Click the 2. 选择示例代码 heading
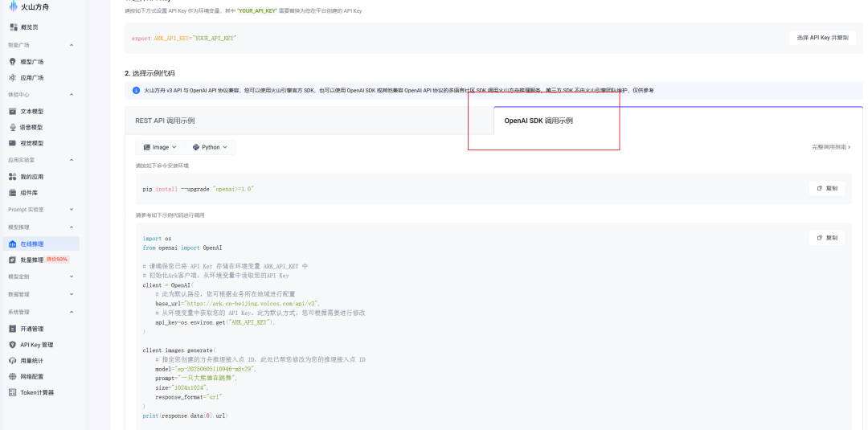Viewport: 868px width, 430px height. point(150,73)
